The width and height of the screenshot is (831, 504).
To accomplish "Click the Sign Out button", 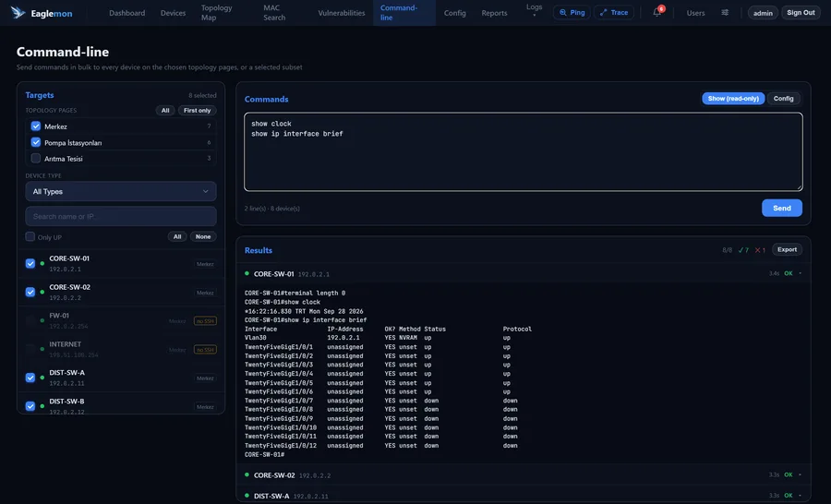I will [801, 12].
